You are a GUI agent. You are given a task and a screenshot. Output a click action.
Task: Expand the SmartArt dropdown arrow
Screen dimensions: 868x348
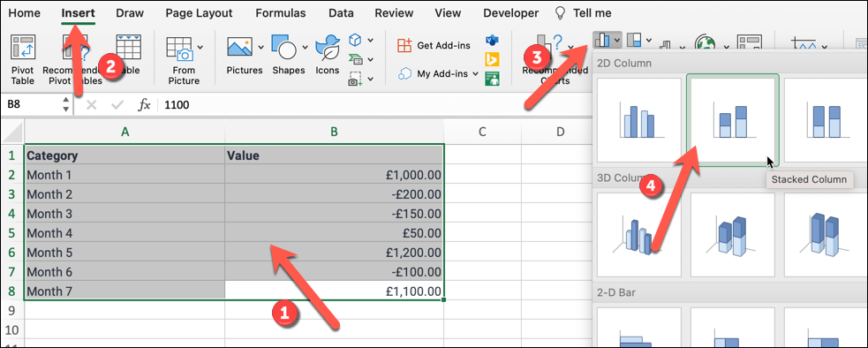tap(370, 59)
